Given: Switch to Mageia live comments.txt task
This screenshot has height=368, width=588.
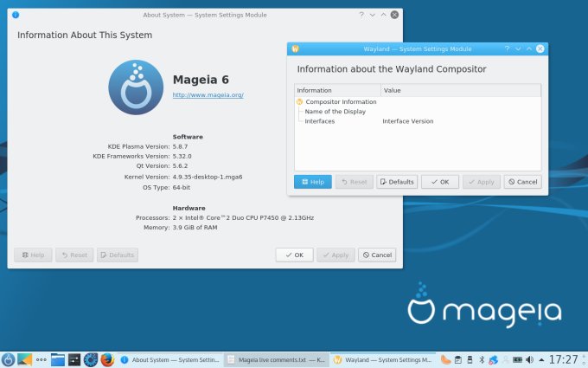Looking at the screenshot, I should point(277,359).
